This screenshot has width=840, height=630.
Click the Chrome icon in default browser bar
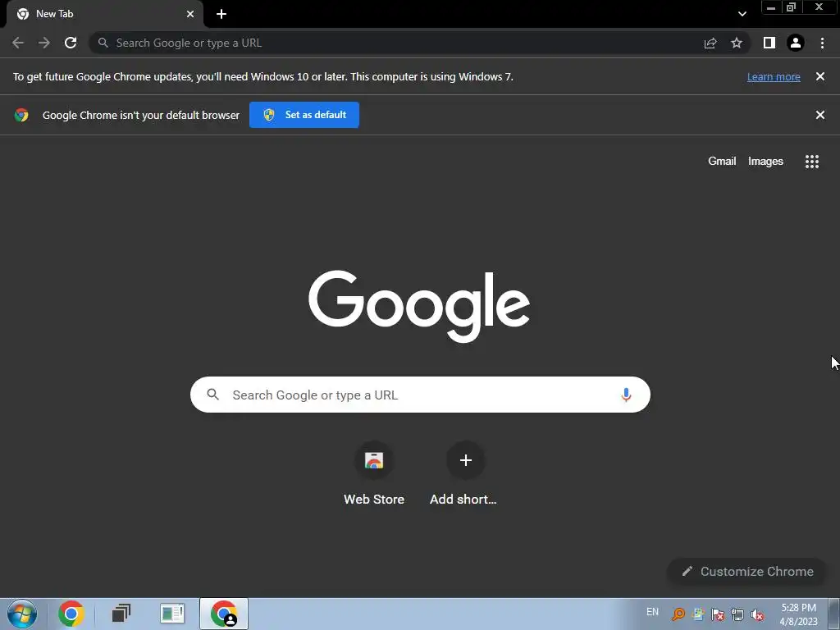click(21, 115)
